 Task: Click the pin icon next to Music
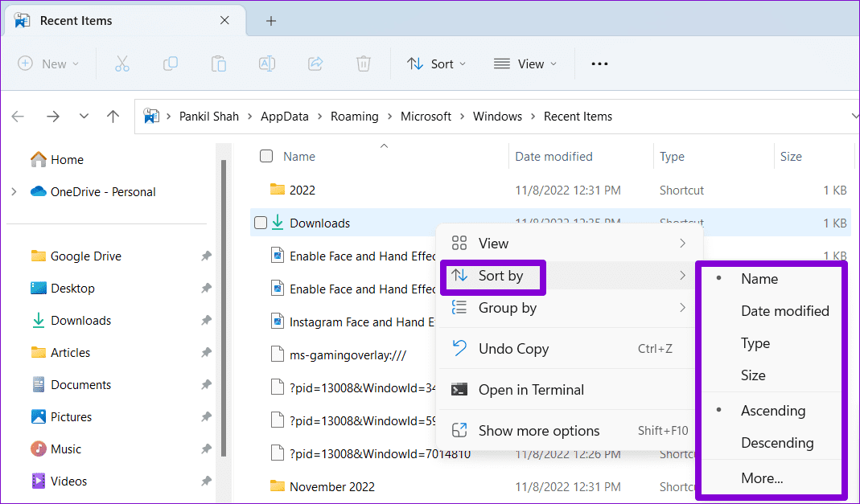pyautogui.click(x=206, y=449)
